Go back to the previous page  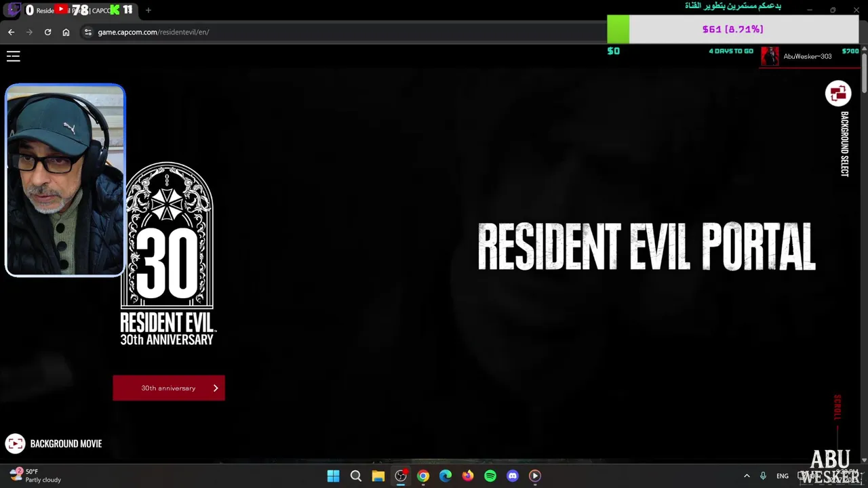pos(11,32)
